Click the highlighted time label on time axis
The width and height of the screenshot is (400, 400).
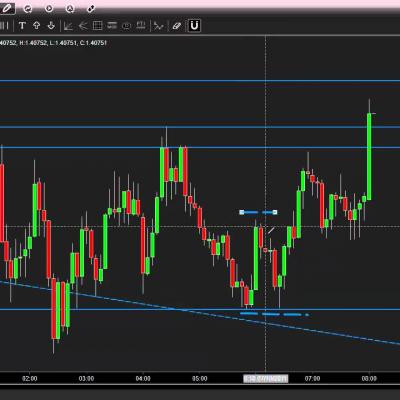(266, 379)
